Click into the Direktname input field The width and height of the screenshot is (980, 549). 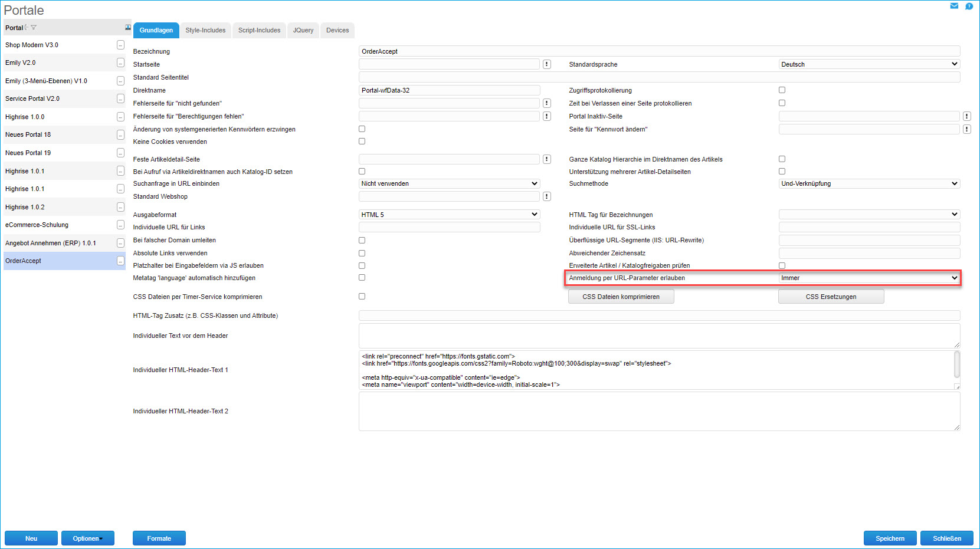449,90
